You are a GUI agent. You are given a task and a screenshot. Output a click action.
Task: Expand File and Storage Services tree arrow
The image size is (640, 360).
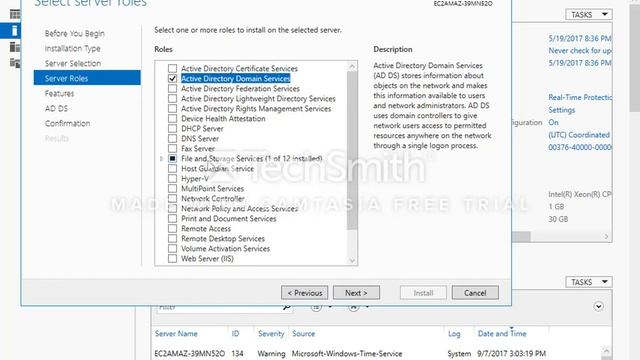pyautogui.click(x=161, y=158)
